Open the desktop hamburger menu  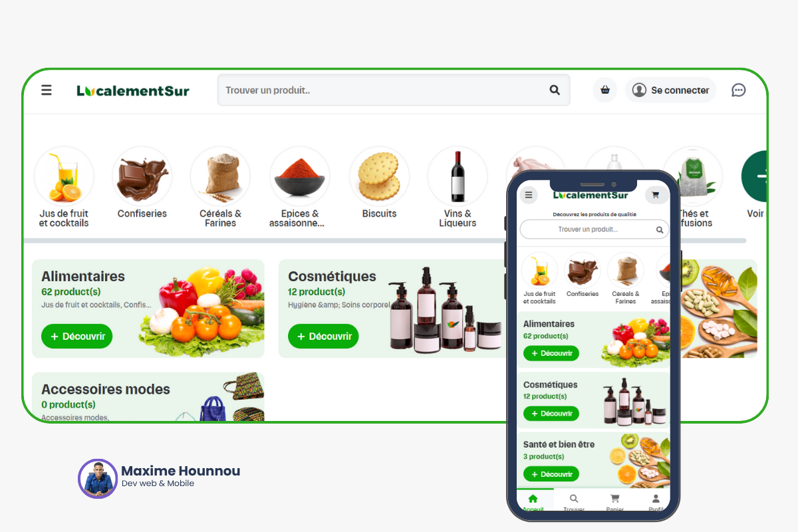pyautogui.click(x=47, y=90)
